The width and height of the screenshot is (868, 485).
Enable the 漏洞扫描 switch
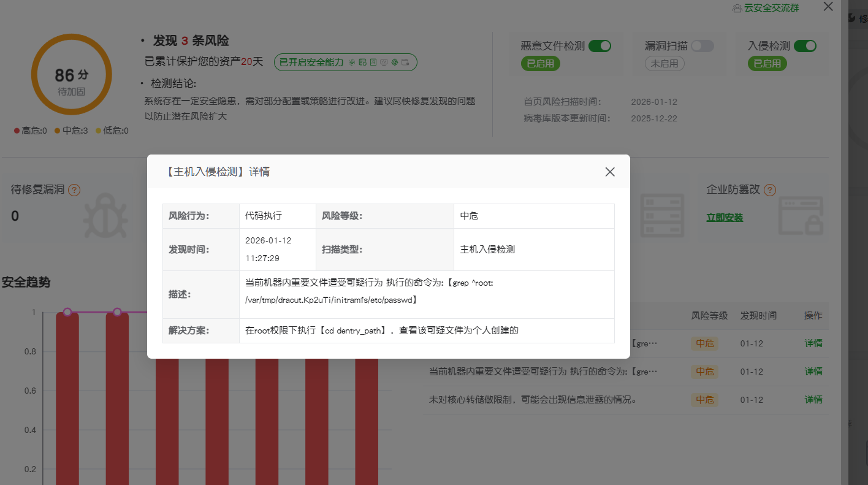tap(702, 45)
